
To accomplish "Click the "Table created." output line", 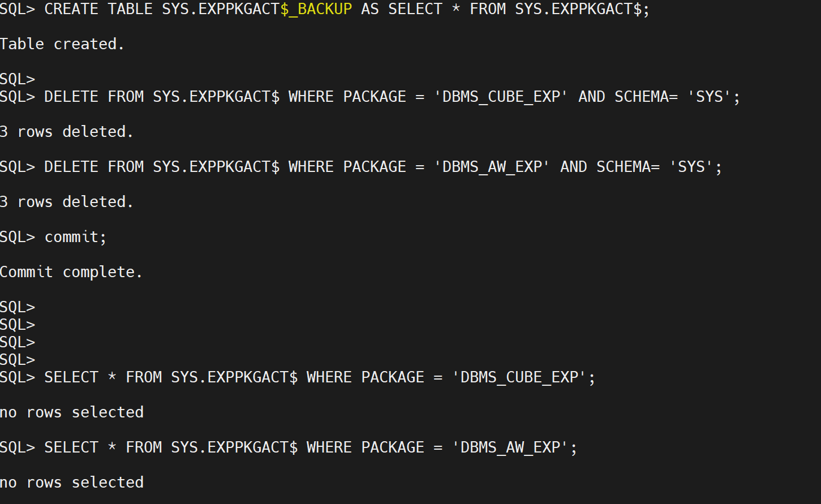I will 62,44.
